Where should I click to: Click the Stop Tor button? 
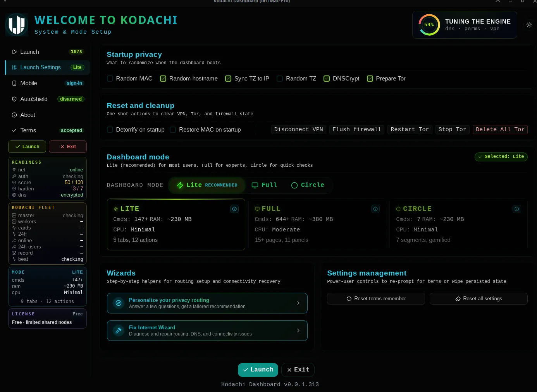coord(453,130)
